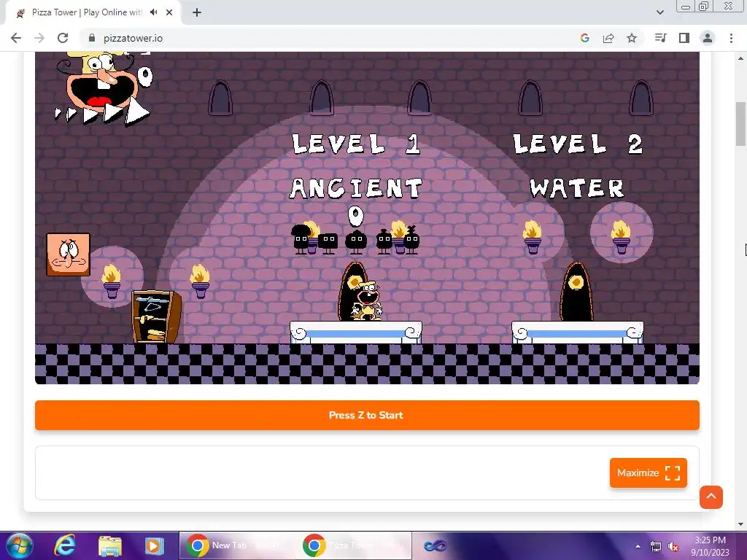Launch Internet Explorer from taskbar

65,545
